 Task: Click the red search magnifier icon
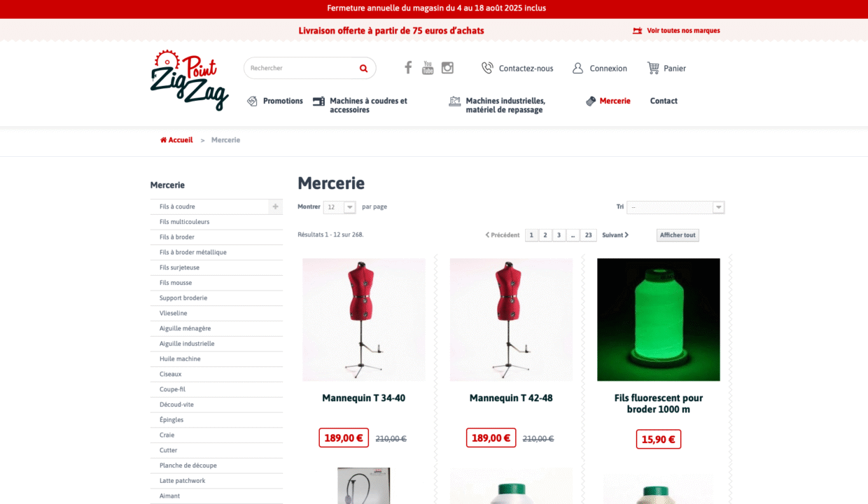click(364, 68)
